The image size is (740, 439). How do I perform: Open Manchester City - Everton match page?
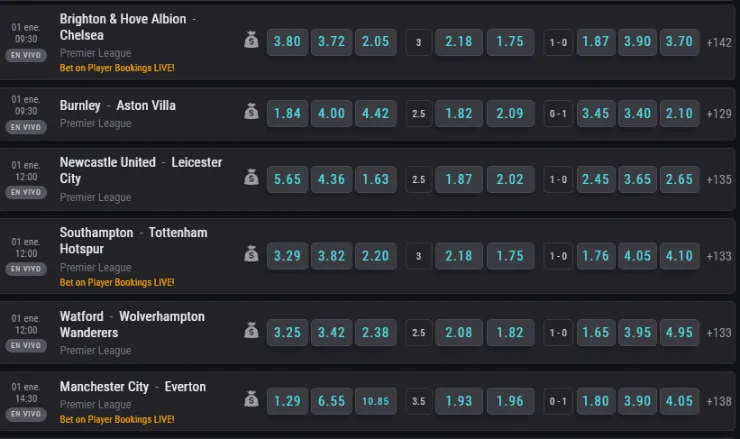pos(133,387)
